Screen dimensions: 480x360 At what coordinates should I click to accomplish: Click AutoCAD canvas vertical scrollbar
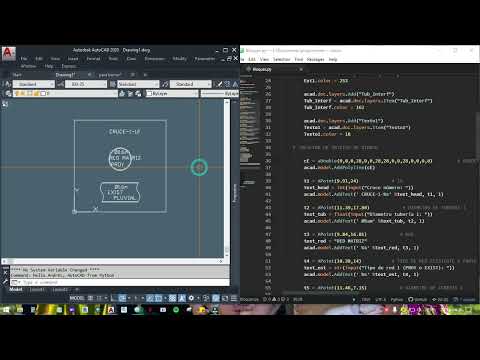[x=227, y=178]
